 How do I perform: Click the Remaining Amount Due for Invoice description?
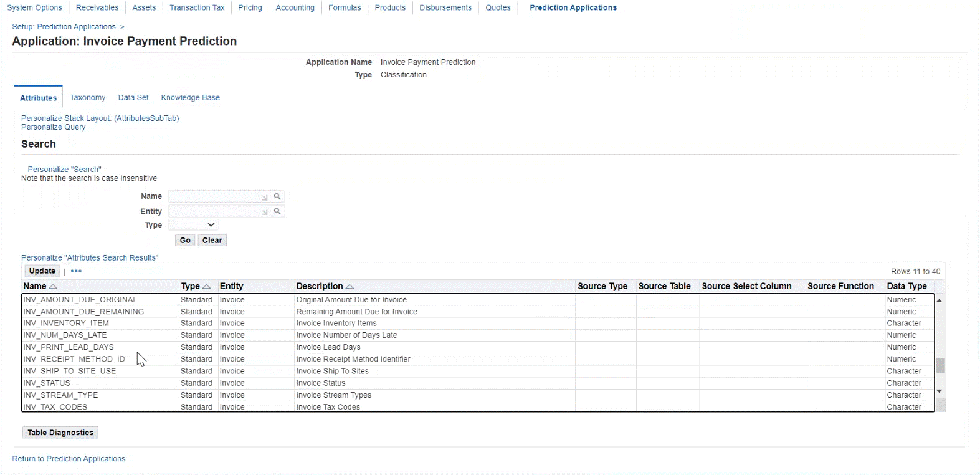(357, 312)
